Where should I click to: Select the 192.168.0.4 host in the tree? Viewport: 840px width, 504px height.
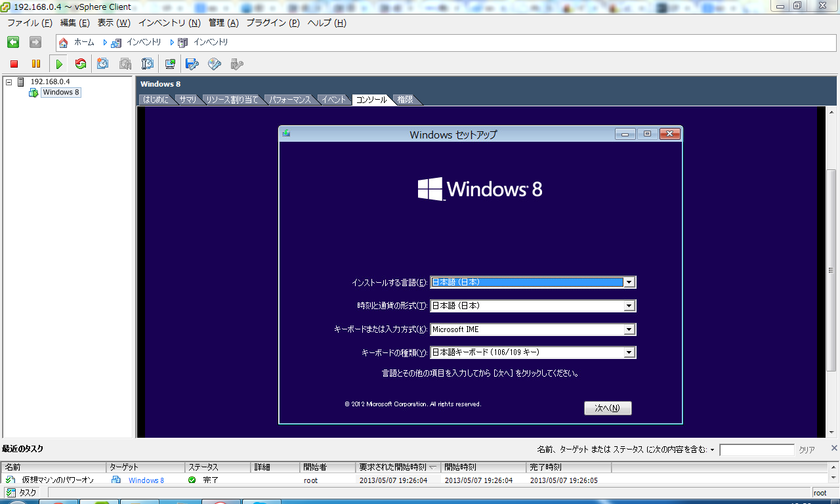pyautogui.click(x=50, y=81)
